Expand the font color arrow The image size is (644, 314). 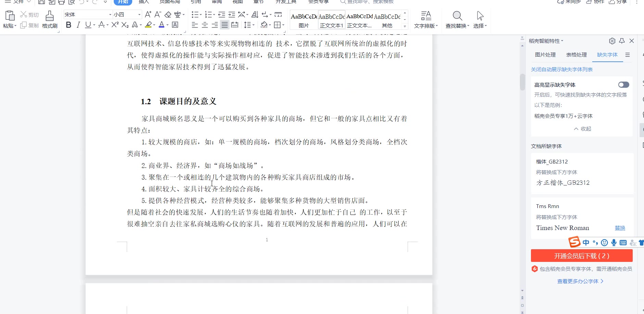(x=168, y=25)
